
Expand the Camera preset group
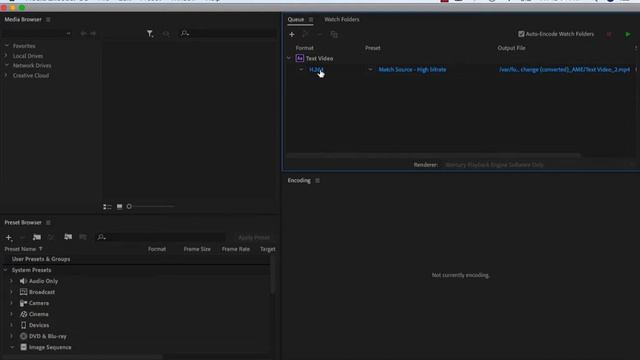tap(11, 303)
